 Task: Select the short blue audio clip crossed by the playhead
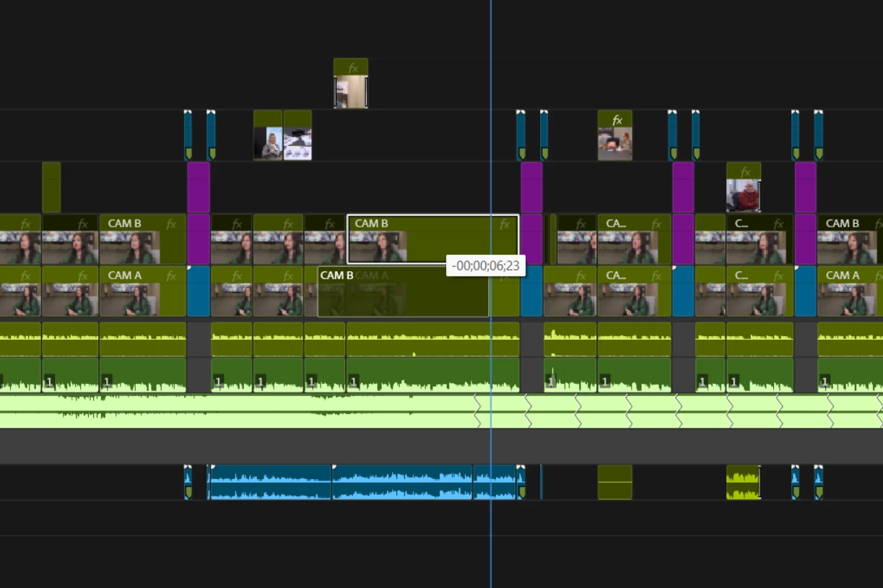pyautogui.click(x=495, y=482)
